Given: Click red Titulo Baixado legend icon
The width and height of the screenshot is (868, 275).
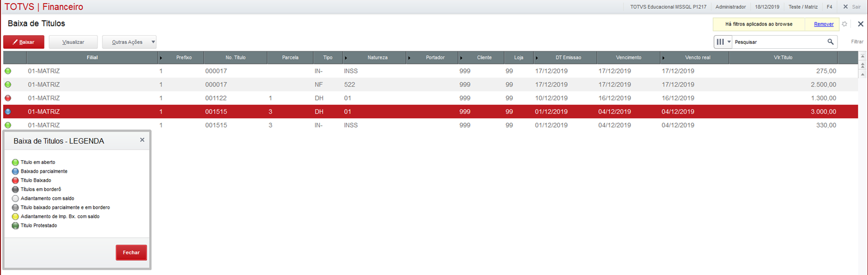Looking at the screenshot, I should (x=15, y=180).
